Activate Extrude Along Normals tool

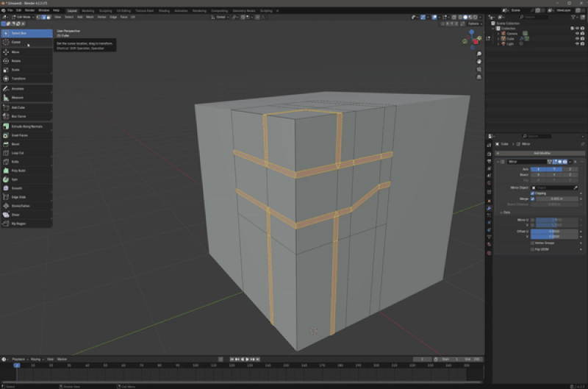(x=26, y=126)
